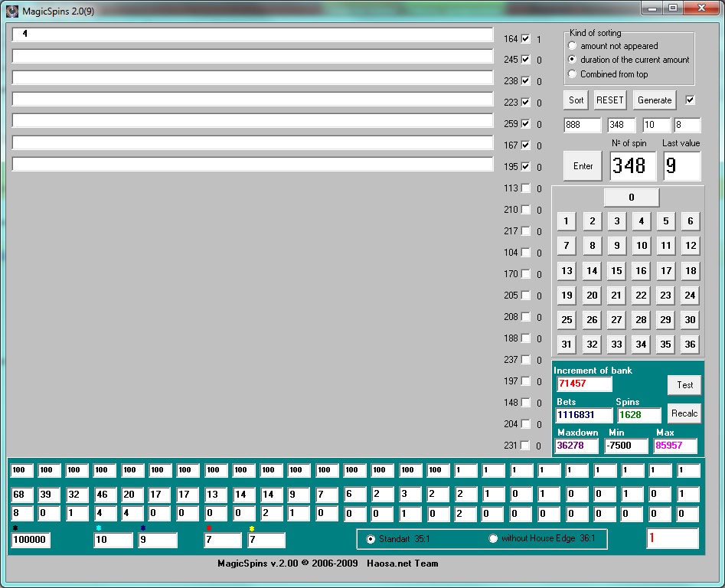The width and height of the screenshot is (725, 588).
Task: Click roulette number 17 button
Action: point(666,270)
